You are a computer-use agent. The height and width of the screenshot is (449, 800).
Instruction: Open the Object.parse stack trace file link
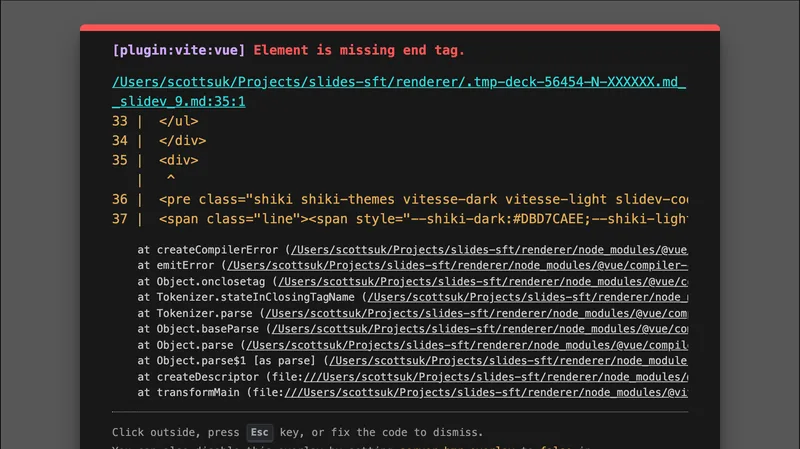coord(464,345)
